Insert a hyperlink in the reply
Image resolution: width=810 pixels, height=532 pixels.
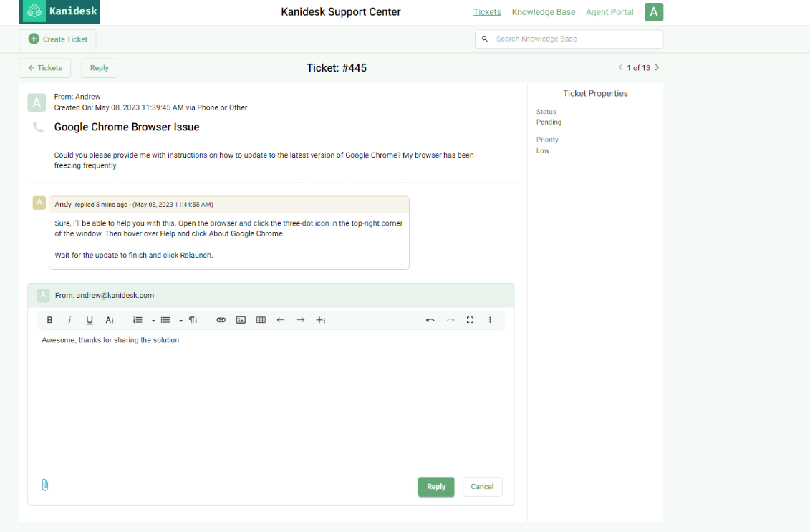click(221, 320)
